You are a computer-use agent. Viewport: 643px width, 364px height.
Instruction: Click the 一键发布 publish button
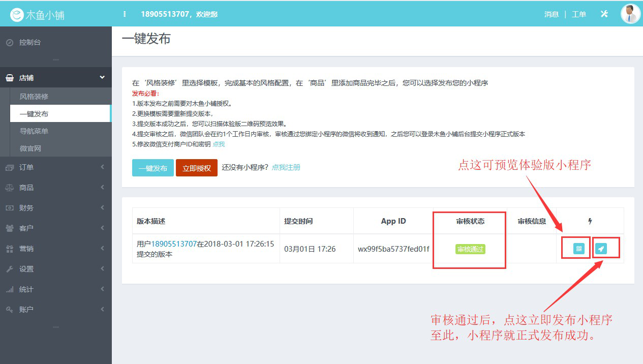(x=152, y=167)
